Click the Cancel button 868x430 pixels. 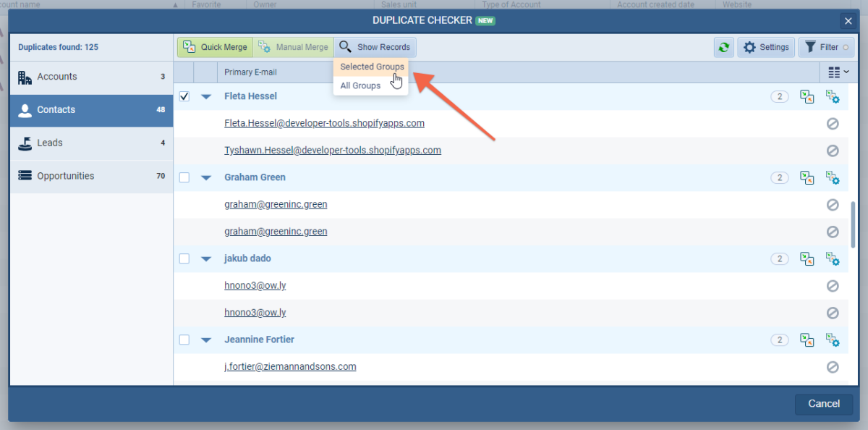pyautogui.click(x=823, y=404)
